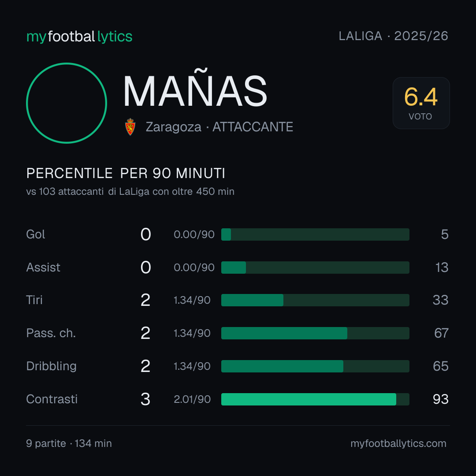Screen dimensions: 476x476
Task: Select the Contrasti stat label
Action: [52, 399]
